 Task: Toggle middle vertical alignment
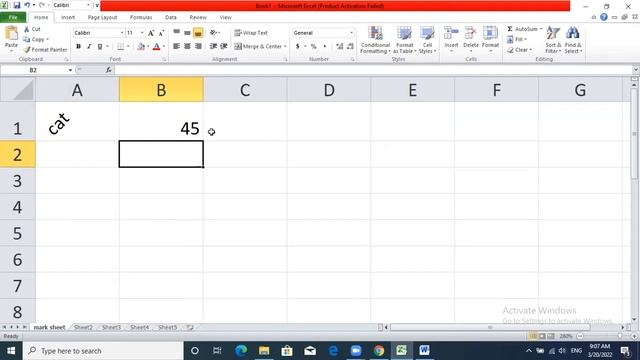pos(187,33)
